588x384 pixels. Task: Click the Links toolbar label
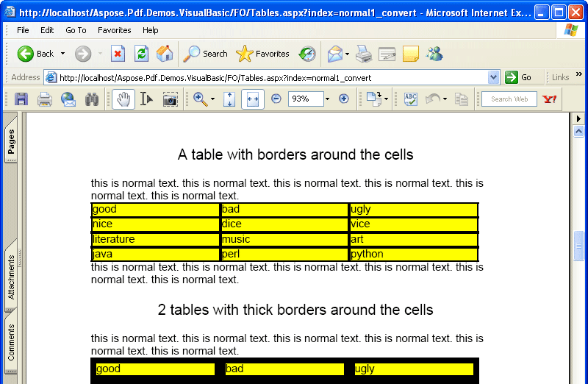tap(560, 77)
